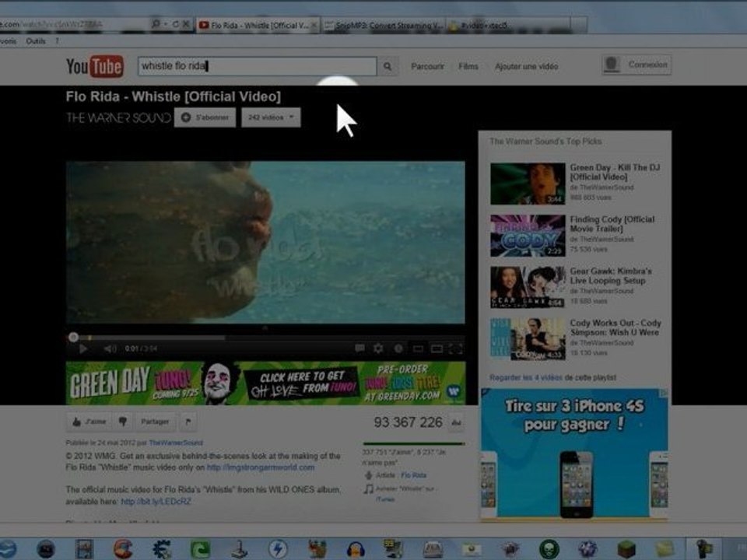This screenshot has height=560, width=747.
Task: Open the Films link
Action: pyautogui.click(x=468, y=66)
